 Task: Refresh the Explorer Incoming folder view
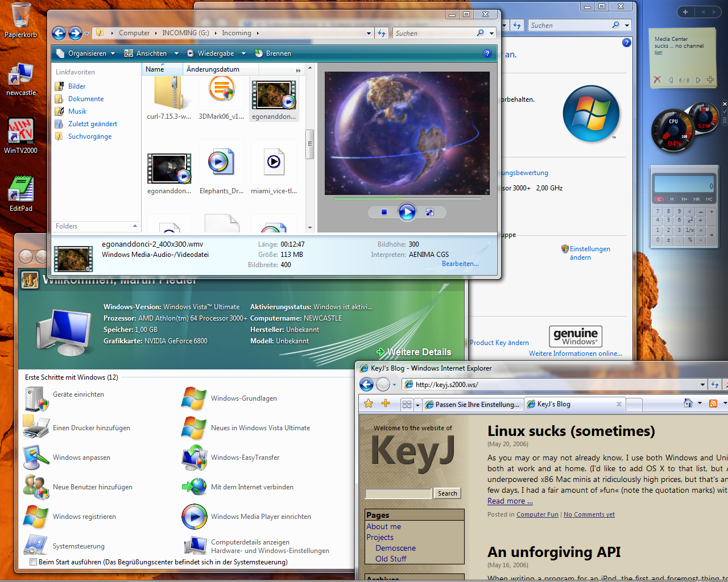coord(382,33)
